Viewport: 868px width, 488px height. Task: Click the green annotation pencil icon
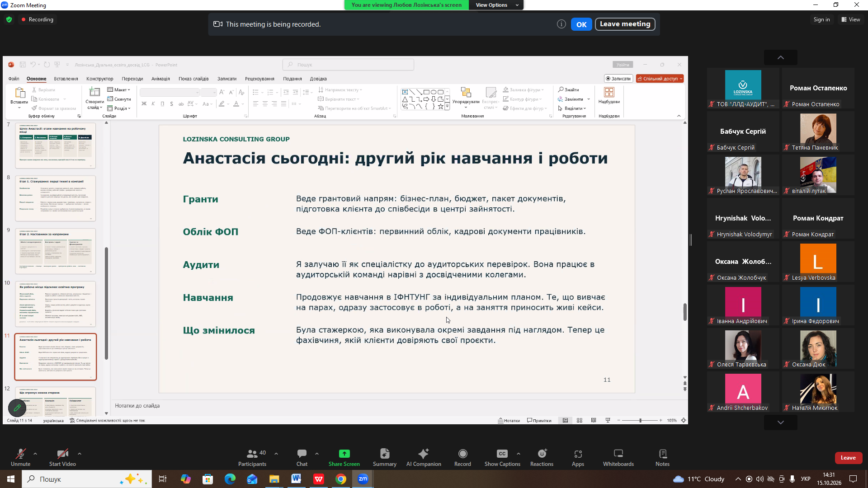[17, 408]
